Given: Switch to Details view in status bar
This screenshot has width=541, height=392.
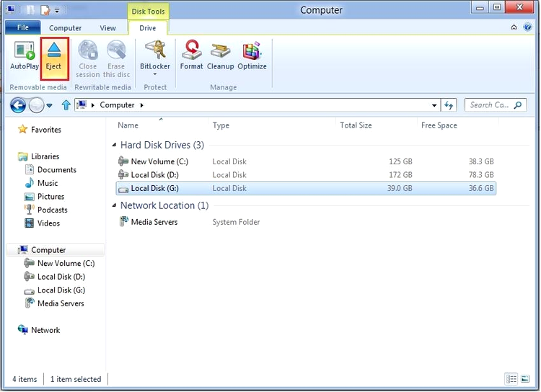Looking at the screenshot, I should [x=511, y=379].
